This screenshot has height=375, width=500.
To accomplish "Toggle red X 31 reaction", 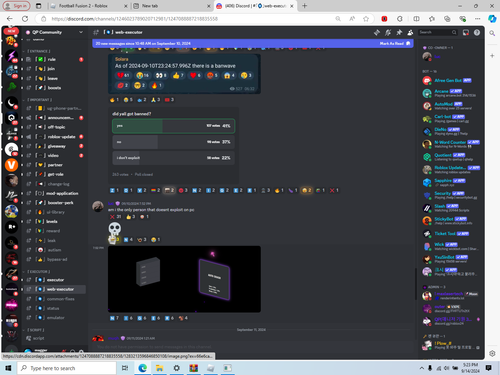I will (116, 217).
